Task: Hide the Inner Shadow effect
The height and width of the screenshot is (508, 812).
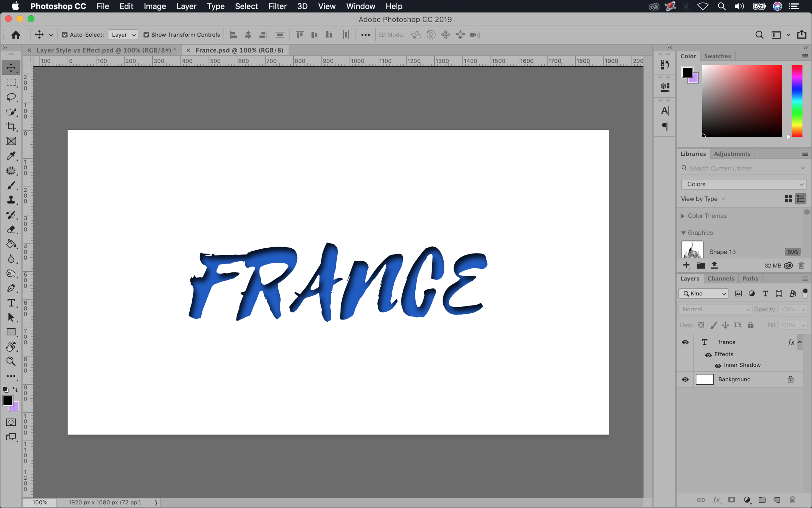Action: pos(718,366)
